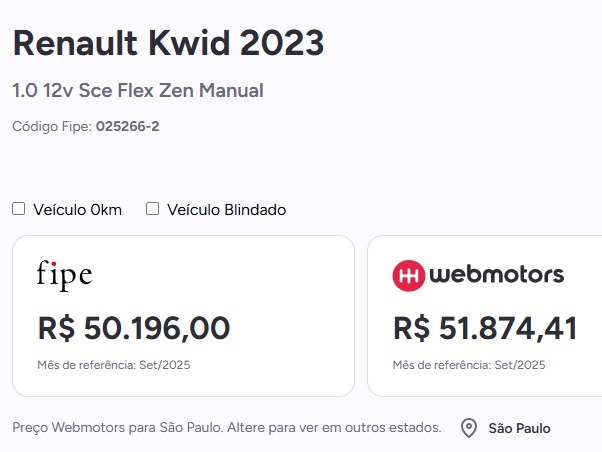Click the webmotors wordmark text

[497, 275]
